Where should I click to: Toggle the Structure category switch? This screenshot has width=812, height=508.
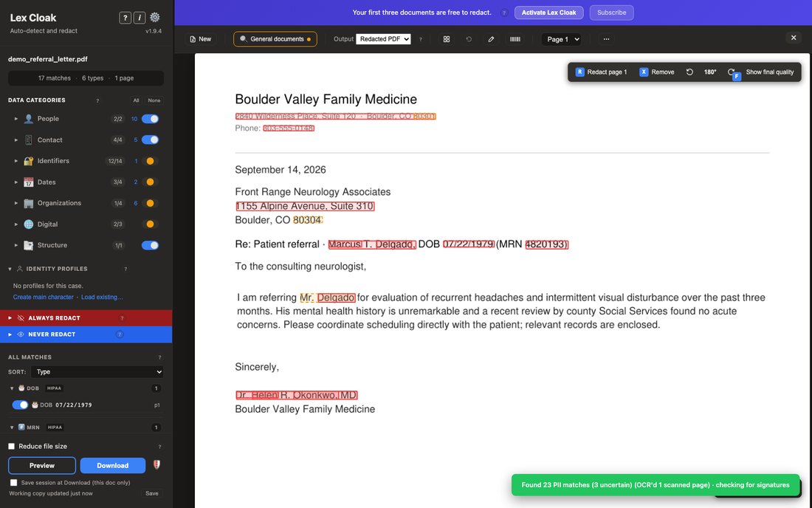pos(150,245)
